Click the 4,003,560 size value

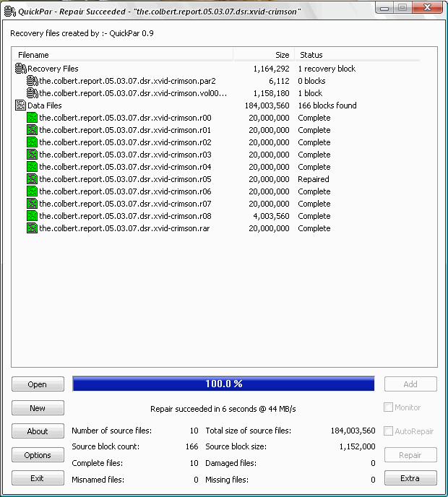(271, 216)
